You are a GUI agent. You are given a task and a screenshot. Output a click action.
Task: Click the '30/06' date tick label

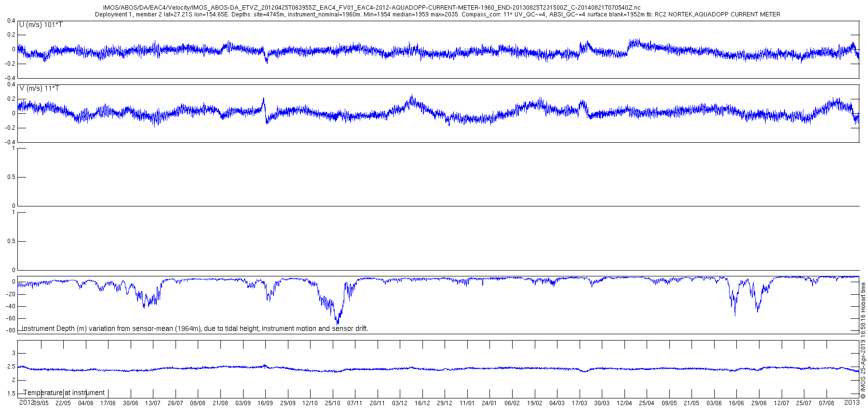click(x=131, y=403)
